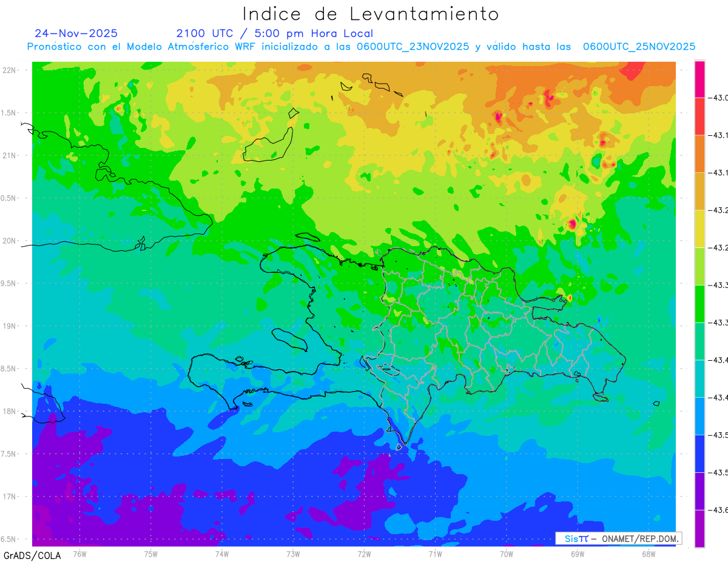Pick the violet swatch below the blue one
Viewport: 728px width, 562px height.
tap(699, 490)
